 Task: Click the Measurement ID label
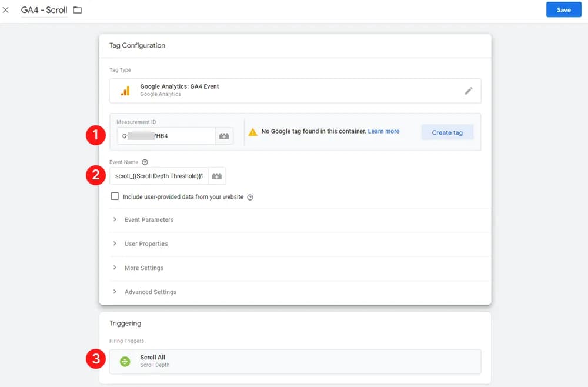pos(136,122)
